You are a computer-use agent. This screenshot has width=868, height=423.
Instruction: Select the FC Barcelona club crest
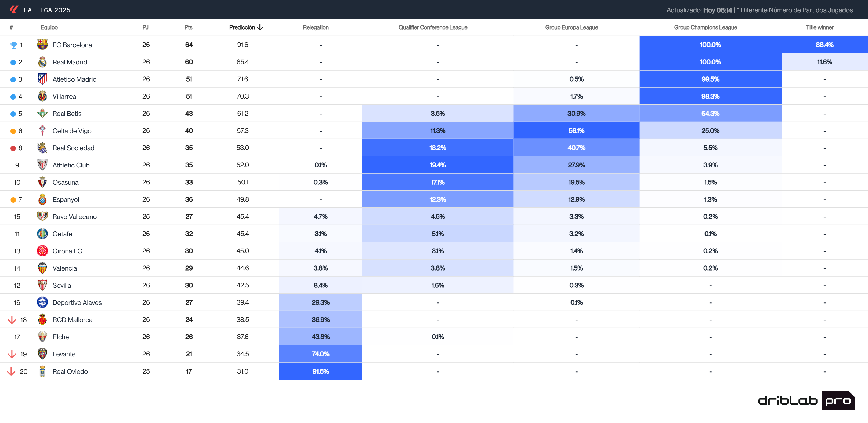(x=42, y=45)
